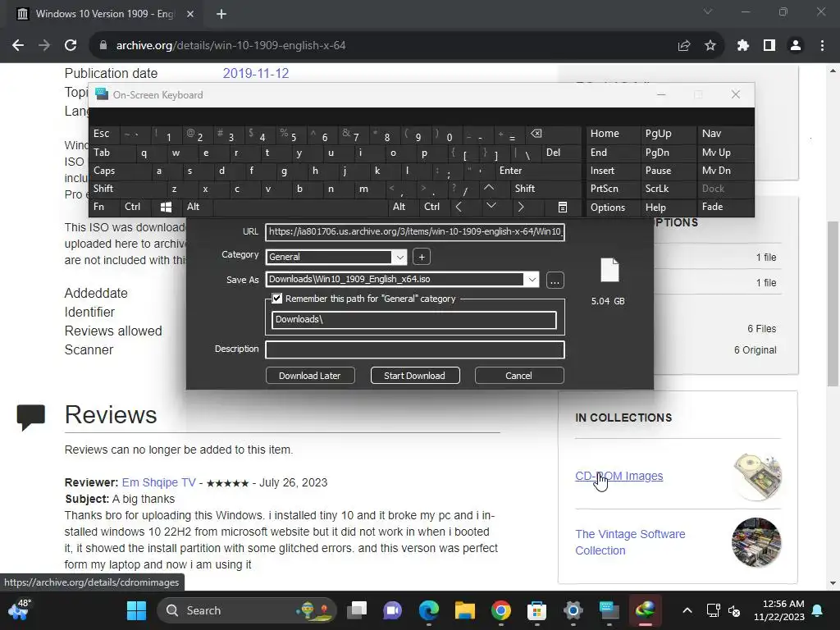Cancel the download dialog
The width and height of the screenshot is (840, 630).
click(518, 376)
